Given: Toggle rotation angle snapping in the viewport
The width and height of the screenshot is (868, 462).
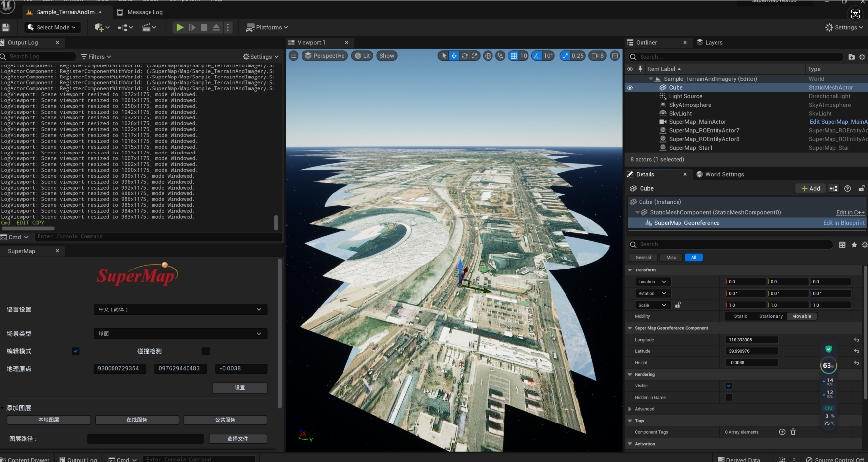Looking at the screenshot, I should 537,56.
